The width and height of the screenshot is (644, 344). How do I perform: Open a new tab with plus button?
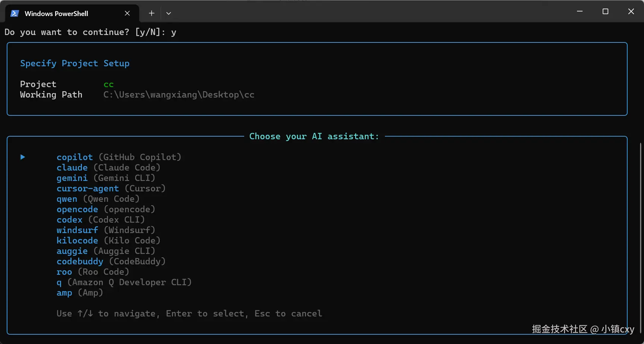152,13
